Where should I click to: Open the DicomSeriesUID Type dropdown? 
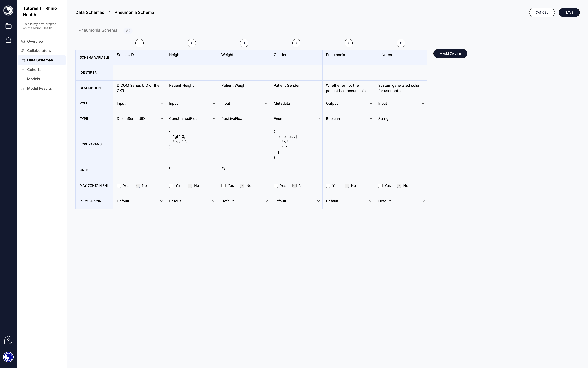[139, 119]
